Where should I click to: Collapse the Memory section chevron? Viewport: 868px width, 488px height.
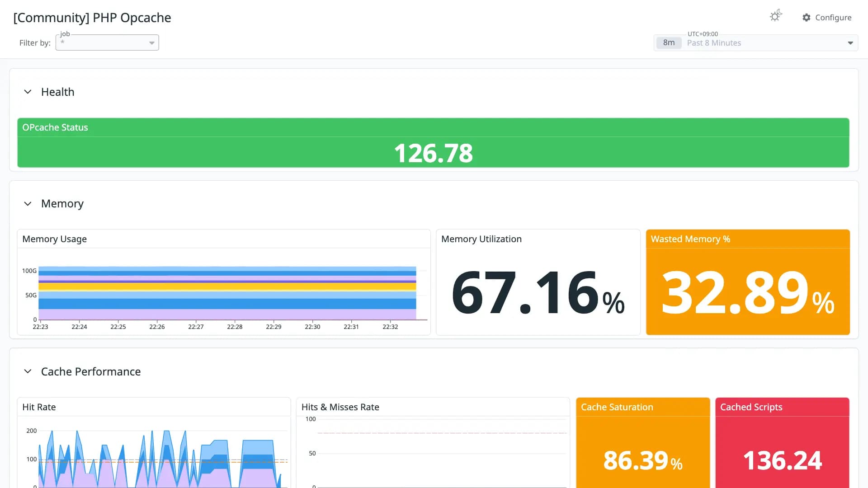[x=28, y=204]
